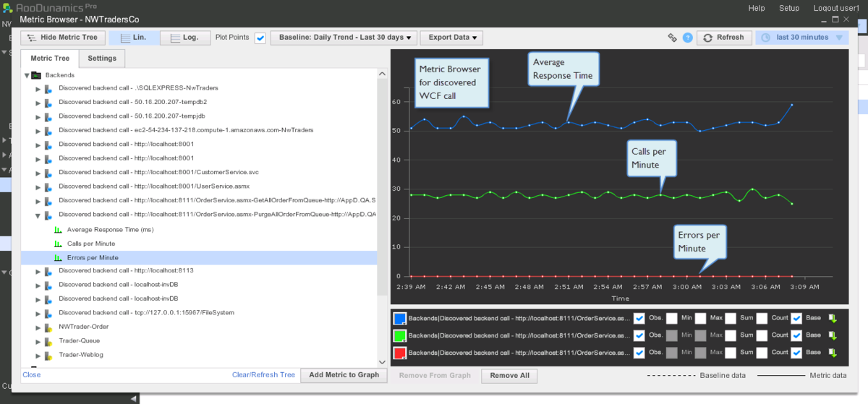This screenshot has width=868, height=404.
Task: Click the copy link icon beside help
Action: [x=672, y=38]
